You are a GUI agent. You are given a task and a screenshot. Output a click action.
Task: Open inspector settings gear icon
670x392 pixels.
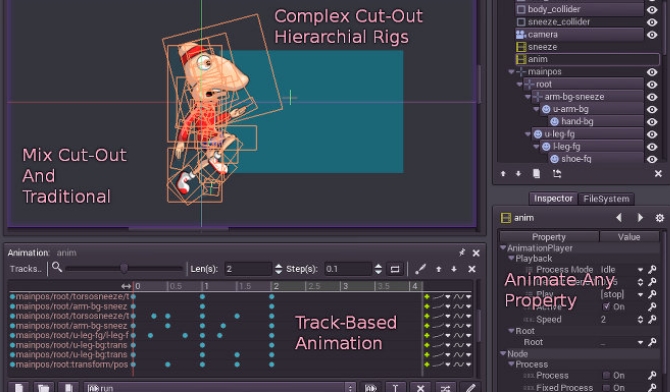tap(660, 218)
